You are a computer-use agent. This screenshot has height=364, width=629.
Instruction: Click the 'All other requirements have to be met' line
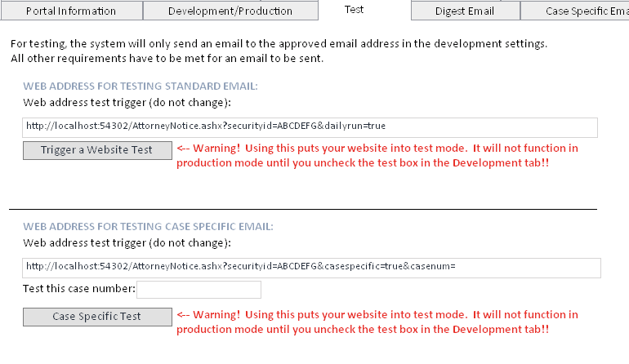[x=167, y=59]
